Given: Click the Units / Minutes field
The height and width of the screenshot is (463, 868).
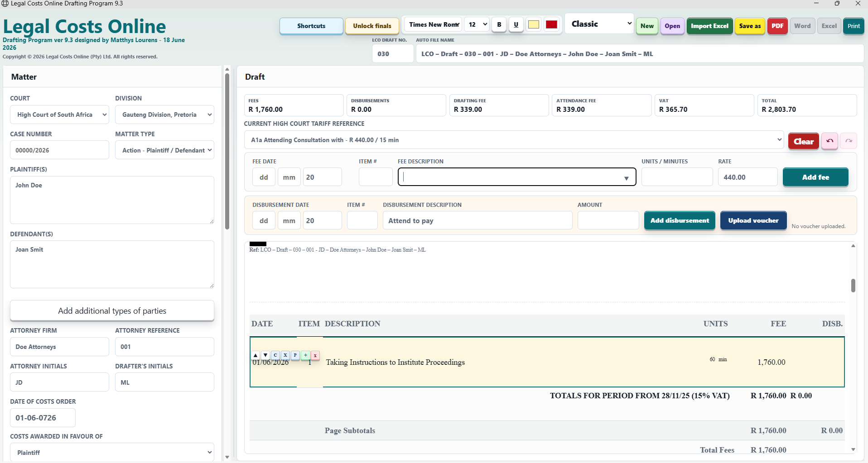Looking at the screenshot, I should click(x=677, y=177).
